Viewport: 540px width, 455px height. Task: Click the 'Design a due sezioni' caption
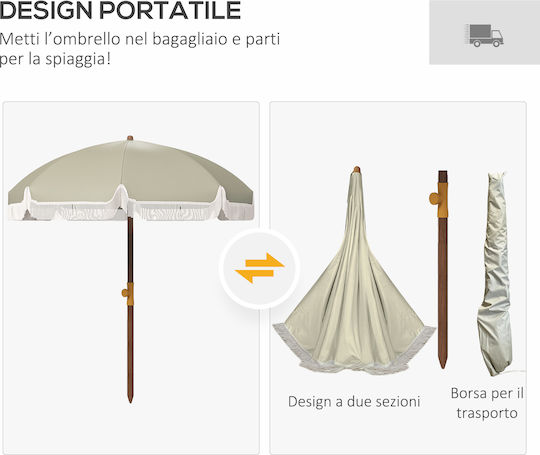pyautogui.click(x=354, y=401)
